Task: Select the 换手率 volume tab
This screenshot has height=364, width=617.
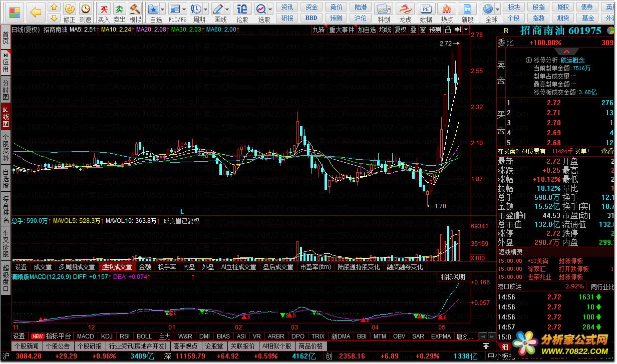Action: click(167, 267)
